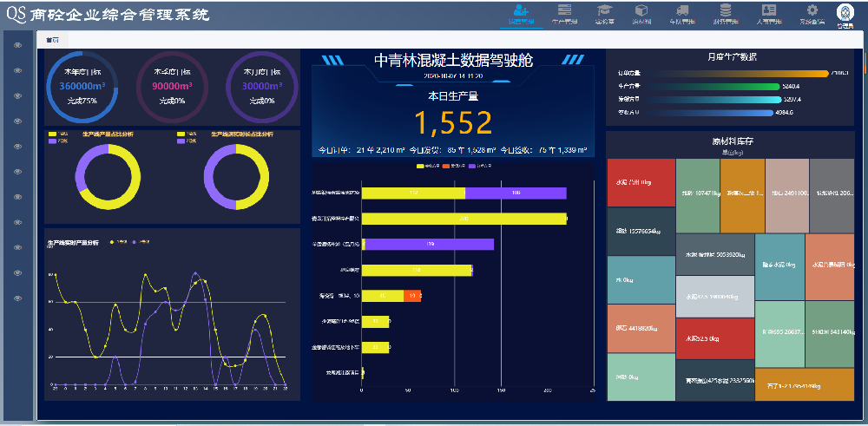Toggle purple series legend of line chart
Viewport: 868px width, 426px height.
click(141, 242)
